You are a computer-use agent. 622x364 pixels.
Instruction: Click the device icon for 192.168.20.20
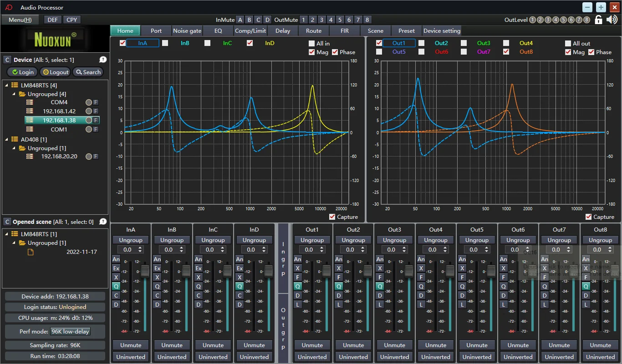[x=30, y=157]
